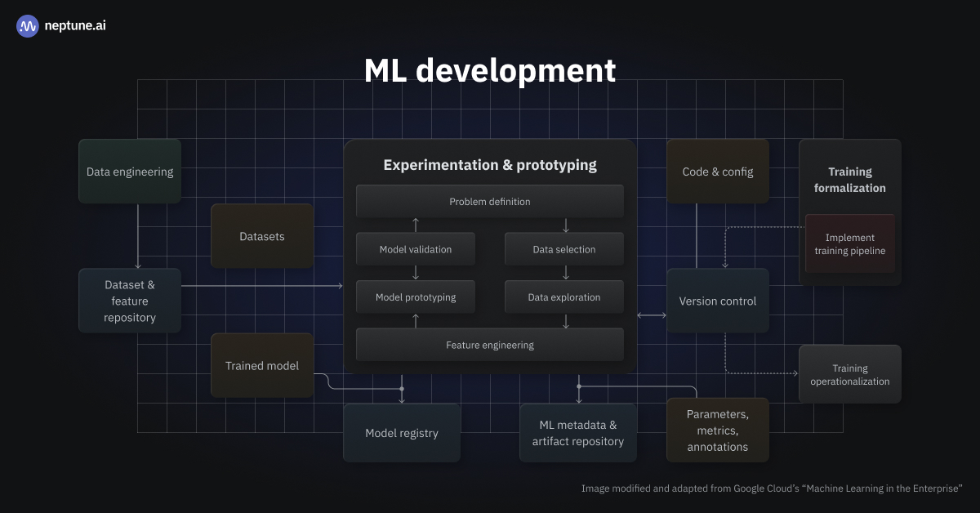Viewport: 980px width, 513px height.
Task: Enable the Implement training pipeline step
Action: coord(849,243)
